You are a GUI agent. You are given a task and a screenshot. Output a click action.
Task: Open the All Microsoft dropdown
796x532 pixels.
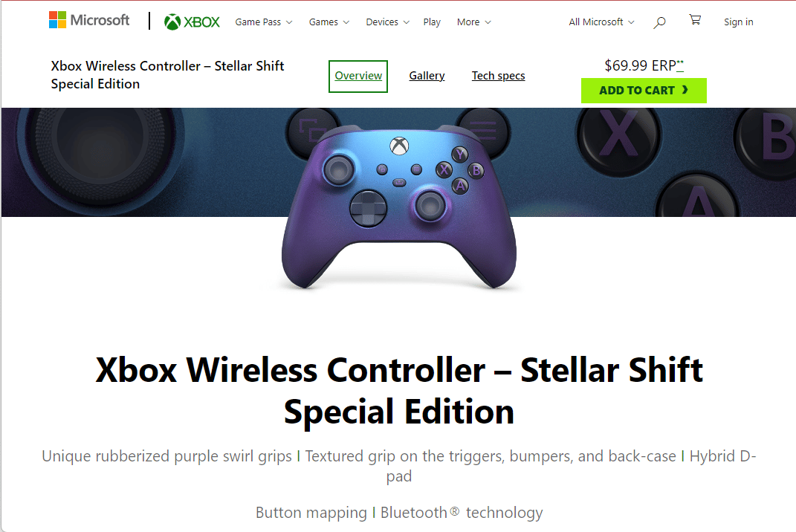click(x=601, y=22)
